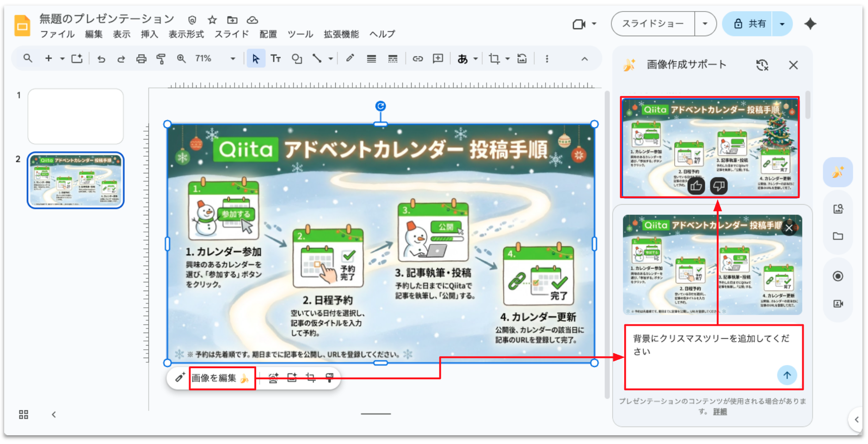Open the 拡張機能 menu
Viewport: 868px width, 444px height.
(x=341, y=34)
